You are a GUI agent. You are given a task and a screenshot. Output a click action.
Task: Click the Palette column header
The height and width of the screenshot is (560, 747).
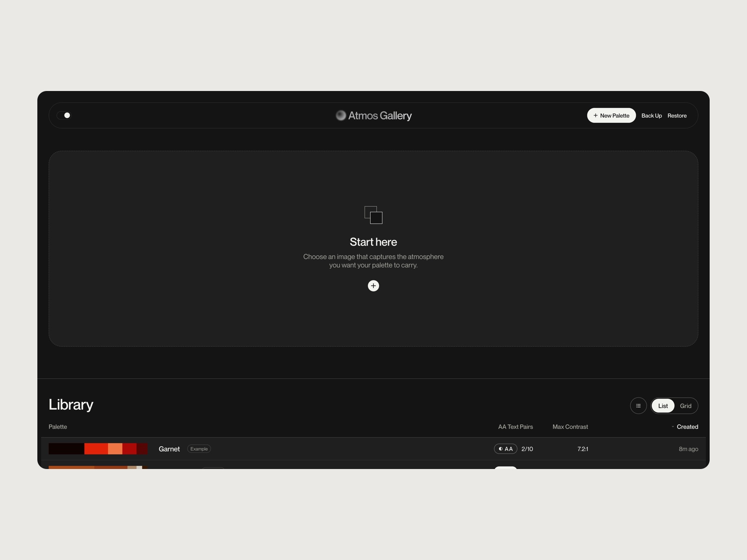click(x=58, y=427)
